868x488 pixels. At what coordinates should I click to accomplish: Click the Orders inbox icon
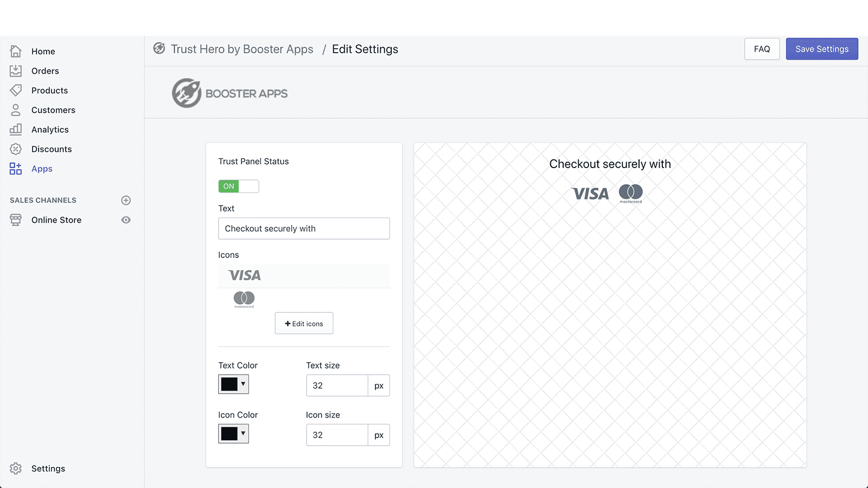16,70
